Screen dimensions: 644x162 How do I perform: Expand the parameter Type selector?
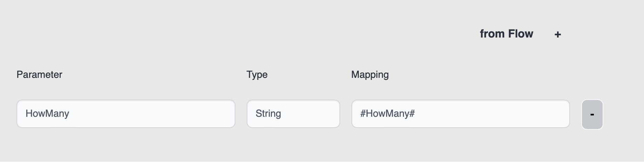(293, 114)
